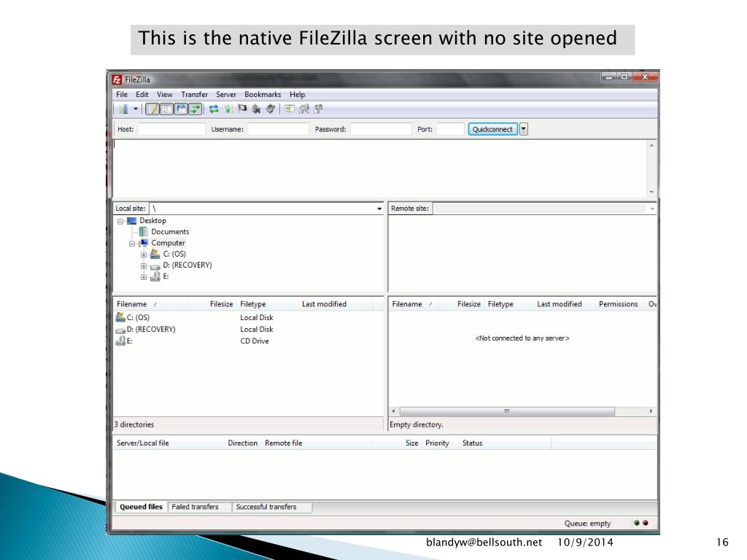The height and width of the screenshot is (560, 747).
Task: Click the remote list horizontal scrollbar thumb
Action: click(x=507, y=411)
